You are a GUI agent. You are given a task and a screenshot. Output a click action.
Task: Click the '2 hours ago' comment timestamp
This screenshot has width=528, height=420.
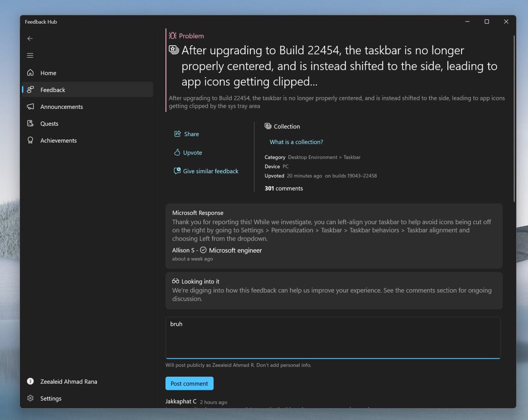tap(213, 402)
